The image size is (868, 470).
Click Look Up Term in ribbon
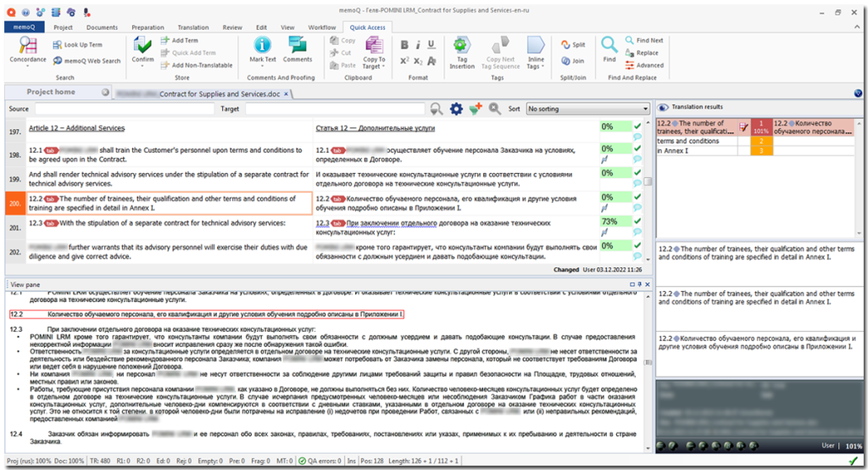[77, 45]
